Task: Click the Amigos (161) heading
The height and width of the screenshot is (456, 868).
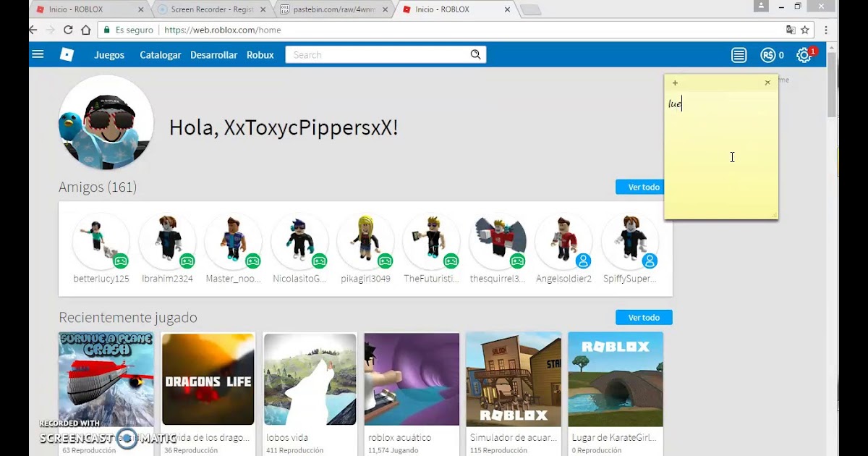Action: click(98, 187)
